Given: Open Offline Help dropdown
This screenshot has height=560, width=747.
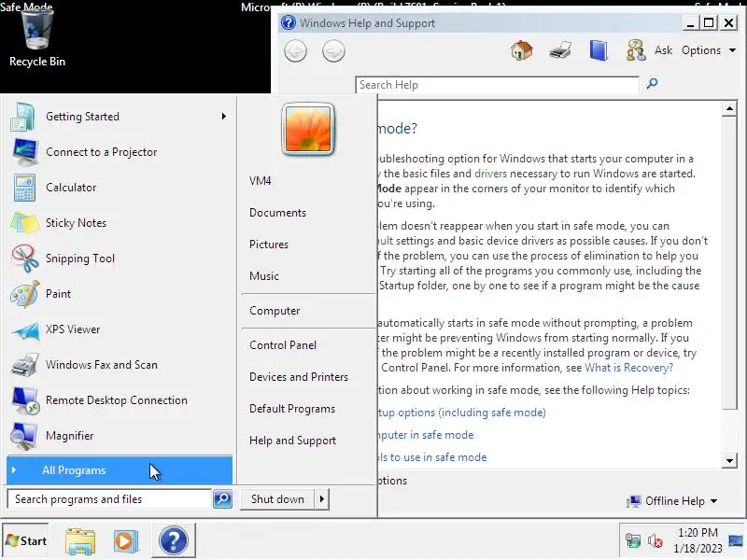Looking at the screenshot, I should (673, 501).
